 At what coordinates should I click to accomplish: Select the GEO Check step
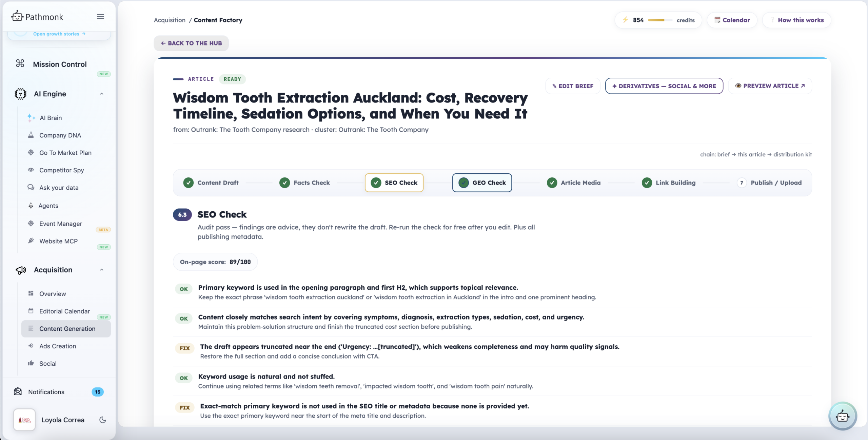[x=482, y=183]
